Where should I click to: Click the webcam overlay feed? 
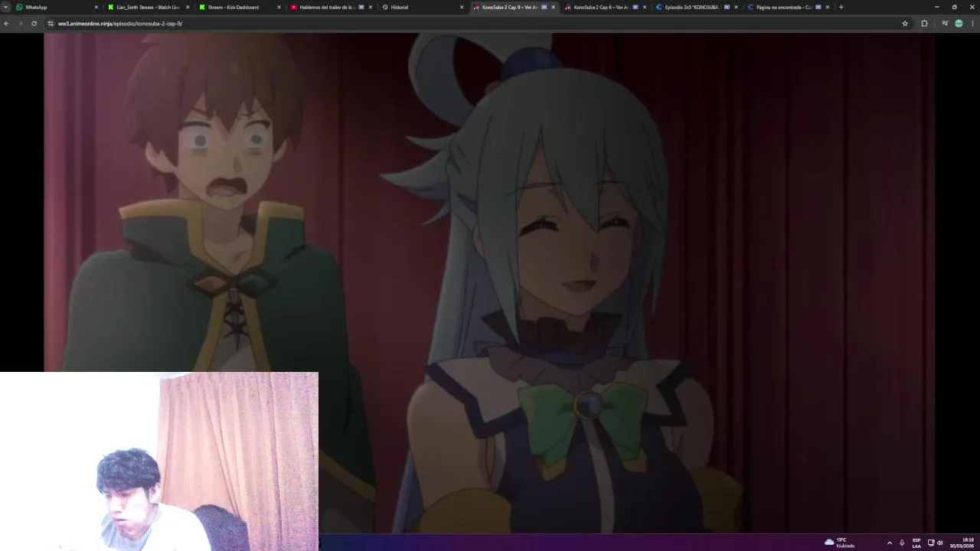click(159, 461)
